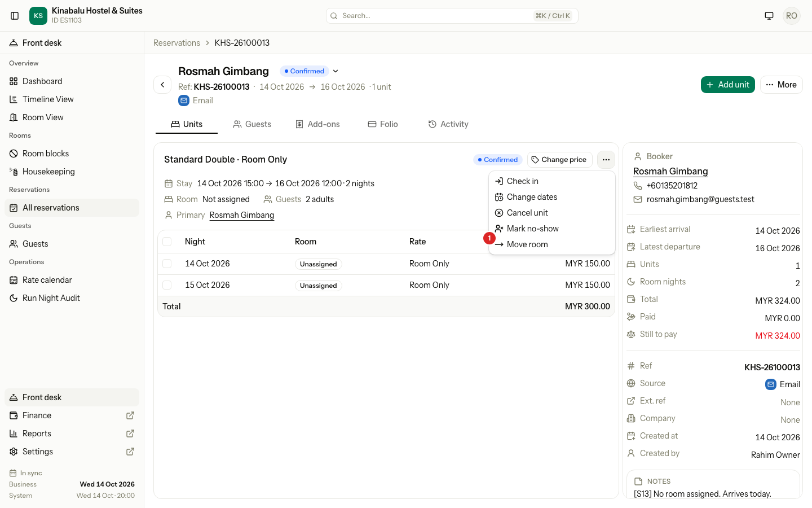Open the KS property logo
This screenshot has height=508, width=812.
click(x=38, y=16)
